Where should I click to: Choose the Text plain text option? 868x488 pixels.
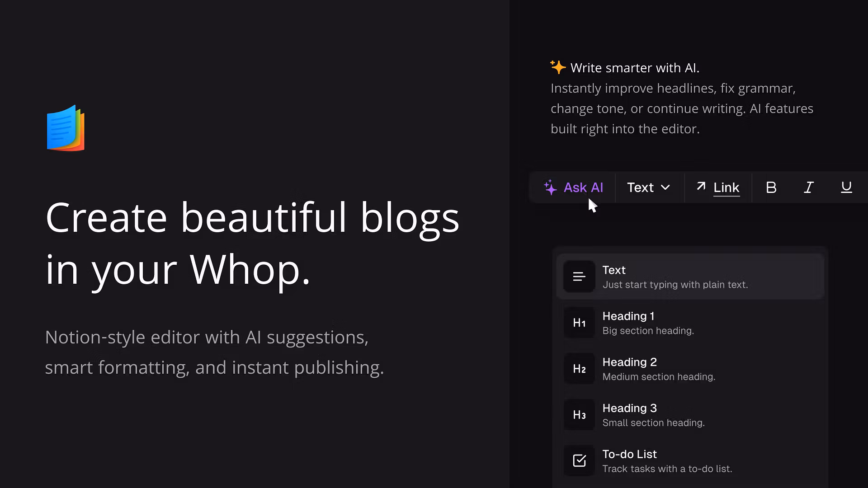click(690, 277)
